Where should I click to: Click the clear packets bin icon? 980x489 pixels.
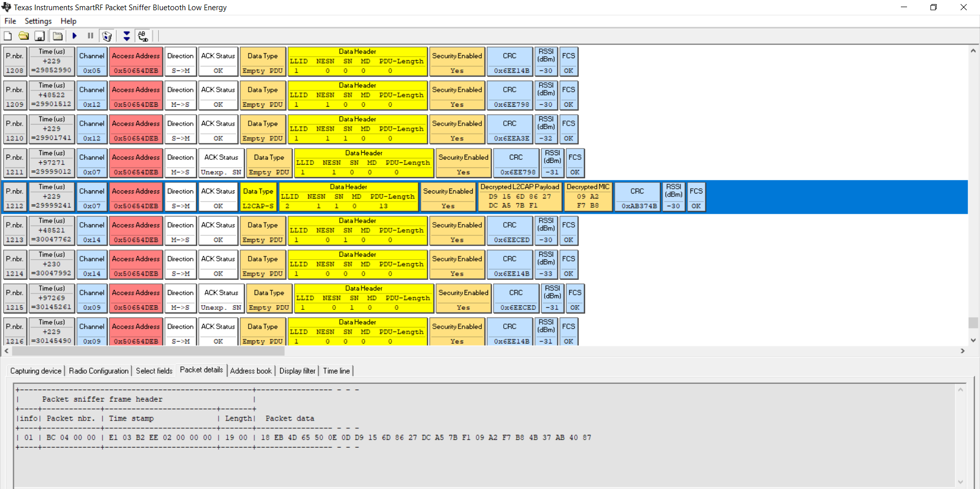pyautogui.click(x=107, y=36)
